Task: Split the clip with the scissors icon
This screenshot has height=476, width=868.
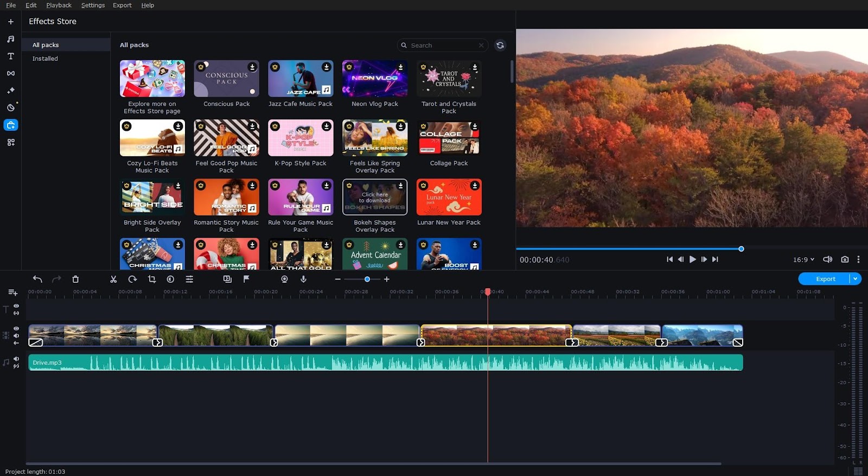Action: click(x=113, y=279)
